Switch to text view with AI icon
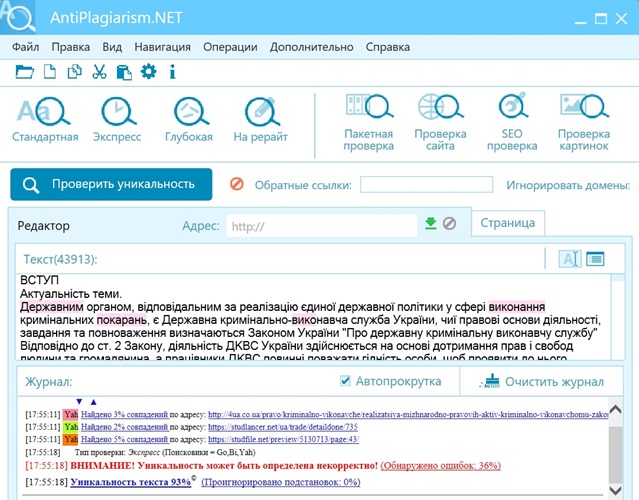The image size is (639, 500). pos(570,259)
